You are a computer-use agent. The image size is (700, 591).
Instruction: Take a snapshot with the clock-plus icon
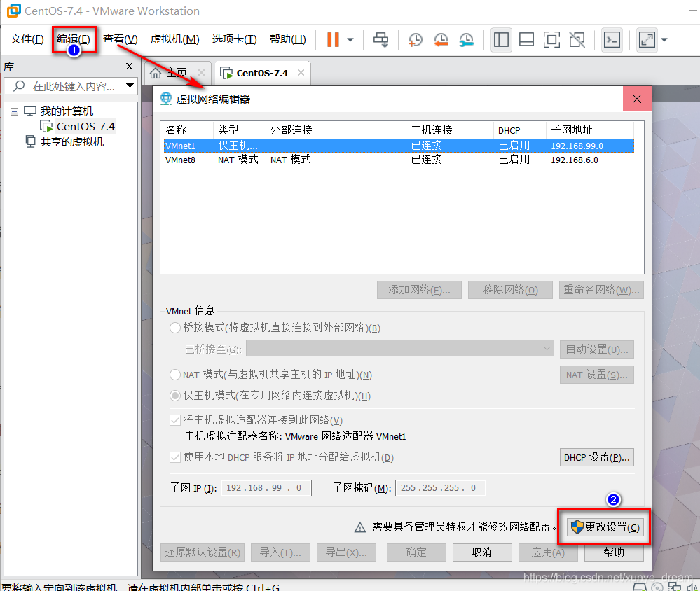(x=416, y=40)
